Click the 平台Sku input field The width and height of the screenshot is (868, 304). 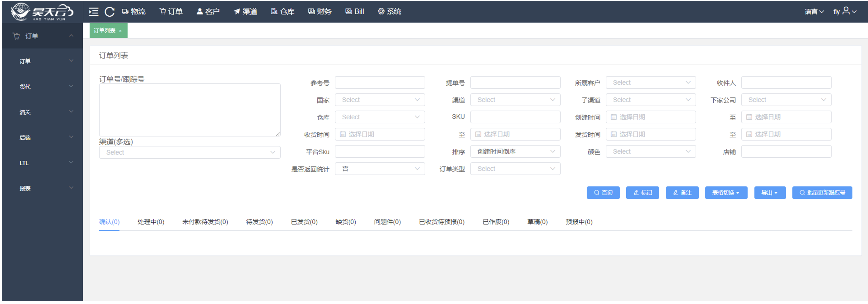click(380, 151)
